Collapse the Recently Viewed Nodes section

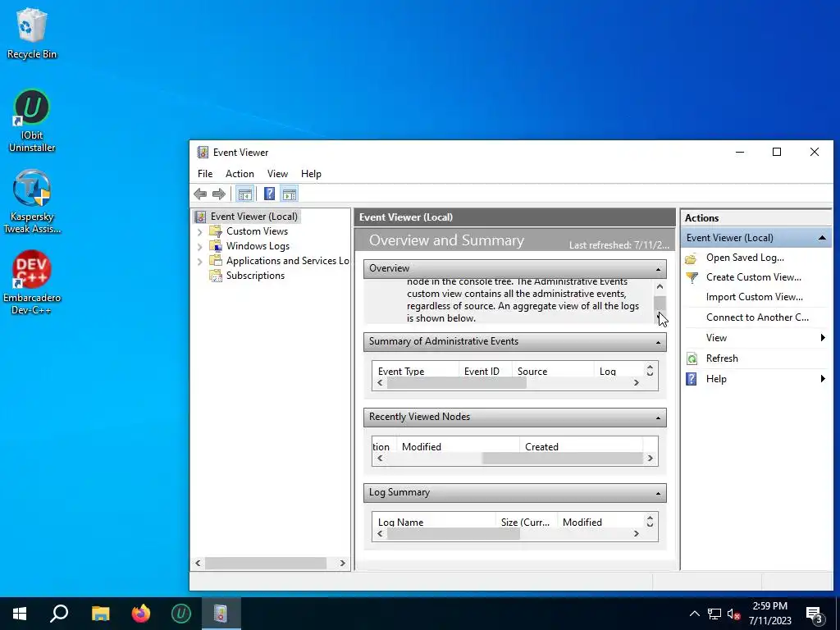click(x=659, y=418)
